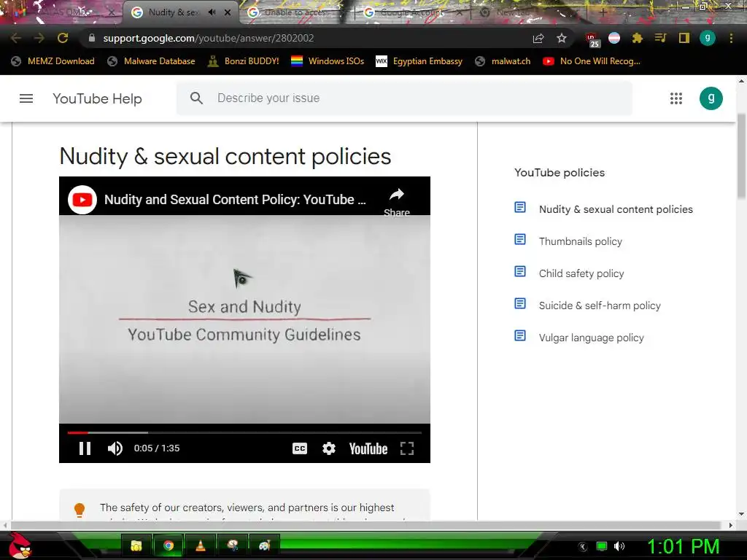Viewport: 747px width, 560px height.
Task: Open the Google apps grid
Action: point(676,98)
